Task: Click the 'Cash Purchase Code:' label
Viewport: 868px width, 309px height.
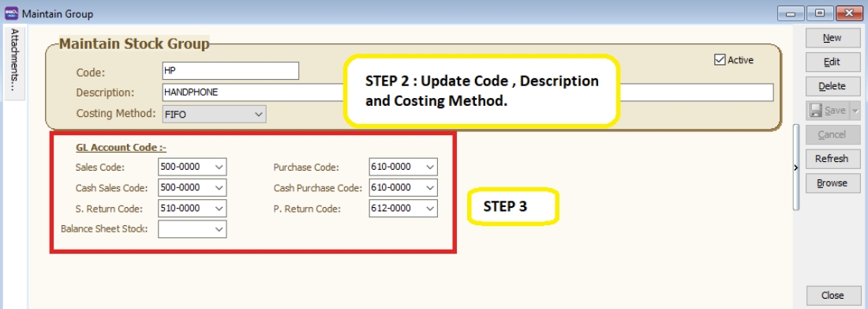Action: (x=318, y=188)
